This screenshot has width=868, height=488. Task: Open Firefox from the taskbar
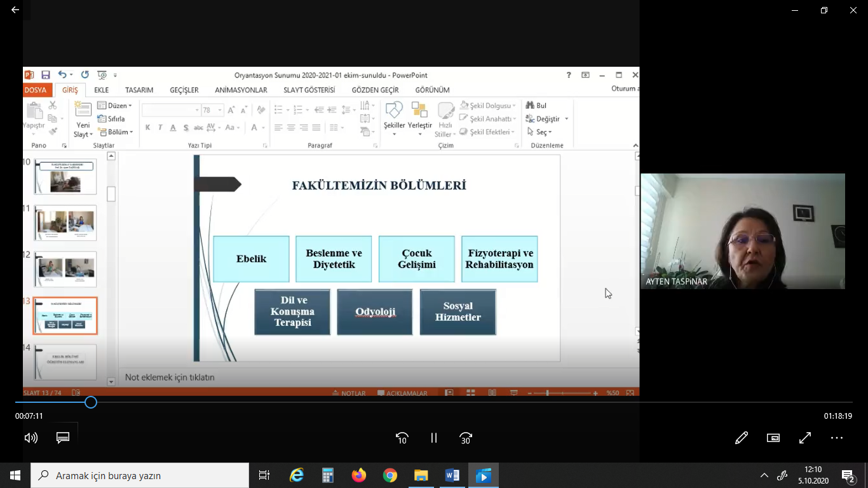point(359,475)
